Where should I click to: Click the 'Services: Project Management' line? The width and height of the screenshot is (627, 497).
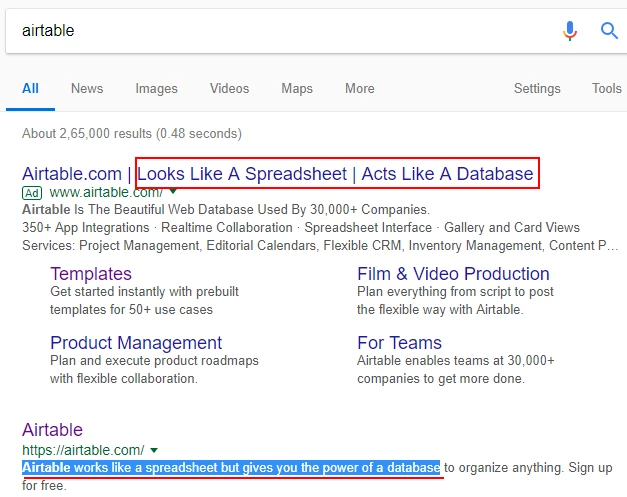(320, 245)
